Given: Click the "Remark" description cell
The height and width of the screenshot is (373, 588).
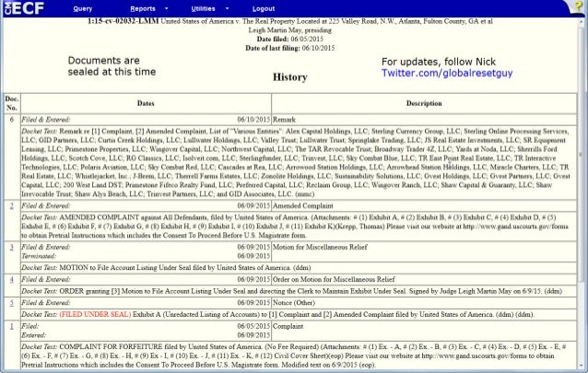Looking at the screenshot, I should tap(424, 120).
